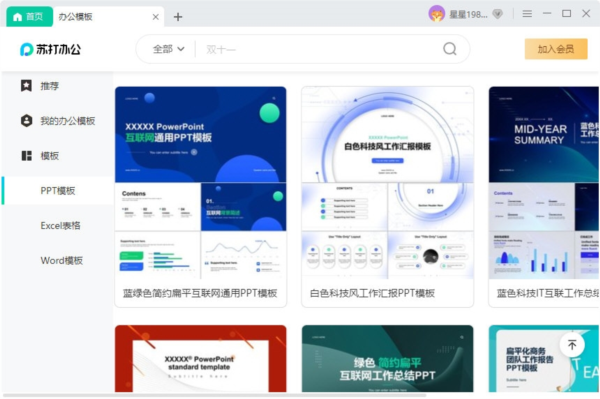The height and width of the screenshot is (399, 600).
Task: Add a new tab with plus icon
Action: [x=178, y=17]
